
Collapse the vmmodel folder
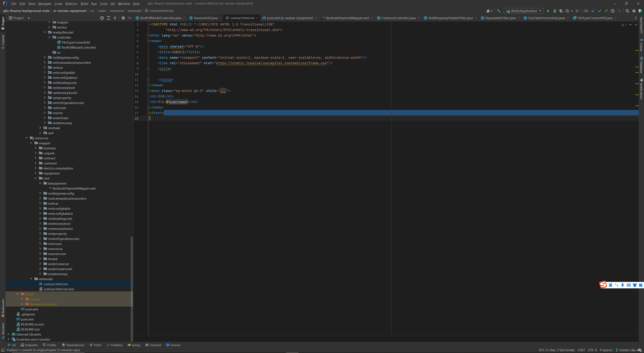pyautogui.click(x=31, y=279)
